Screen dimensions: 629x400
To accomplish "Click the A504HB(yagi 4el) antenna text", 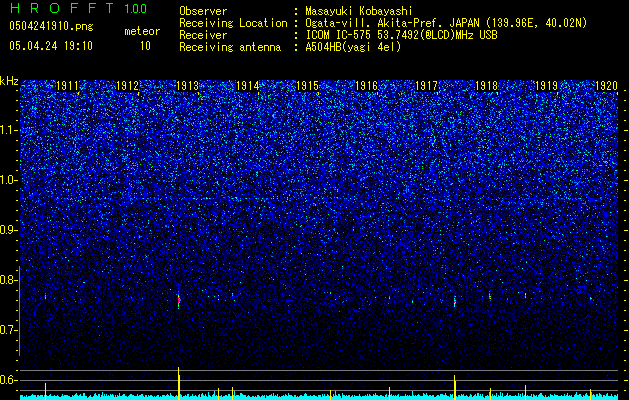I will tap(353, 47).
